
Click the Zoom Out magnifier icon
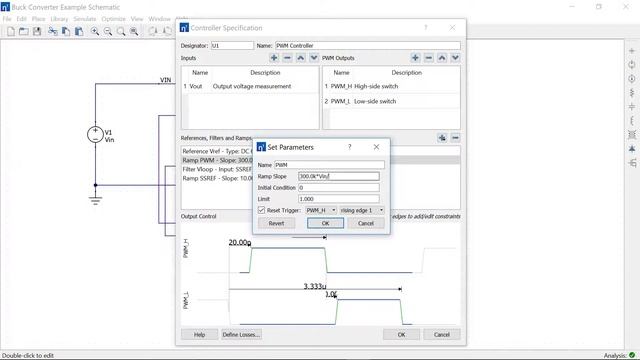coord(108,31)
